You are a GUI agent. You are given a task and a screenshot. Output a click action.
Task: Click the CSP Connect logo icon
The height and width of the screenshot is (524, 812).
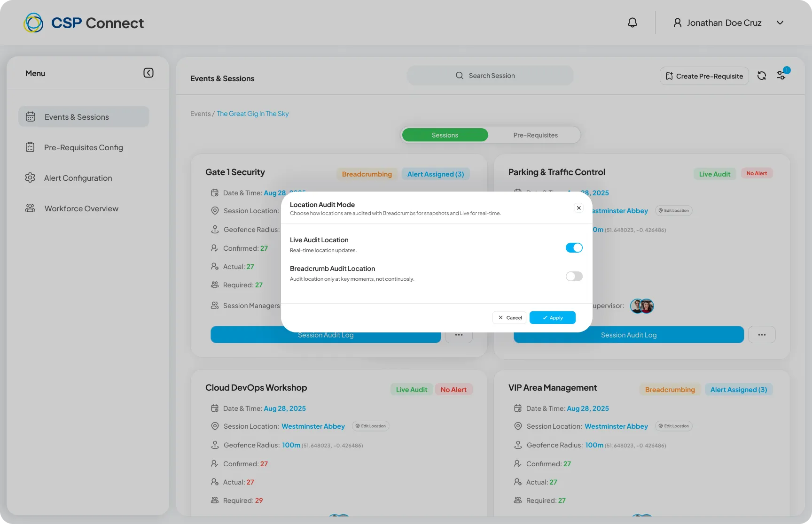[x=33, y=23]
